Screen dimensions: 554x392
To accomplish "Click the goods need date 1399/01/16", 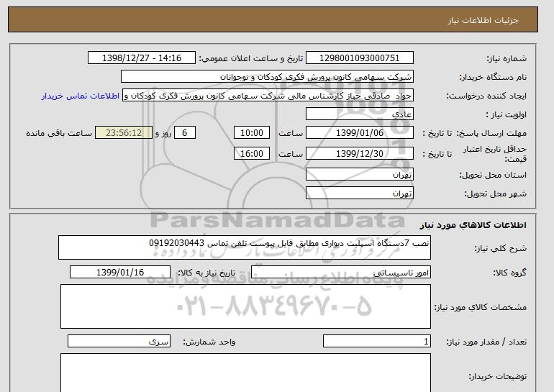I will [120, 273].
